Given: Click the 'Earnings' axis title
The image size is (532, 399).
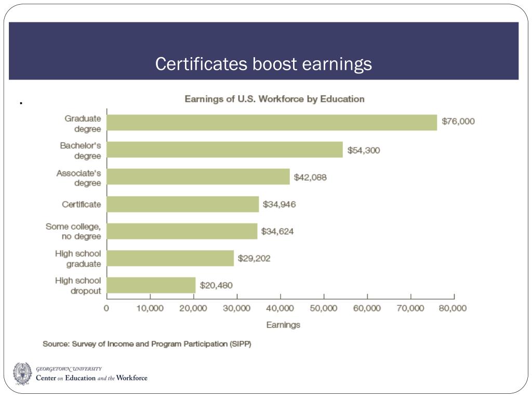Looking at the screenshot, I should (283, 325).
